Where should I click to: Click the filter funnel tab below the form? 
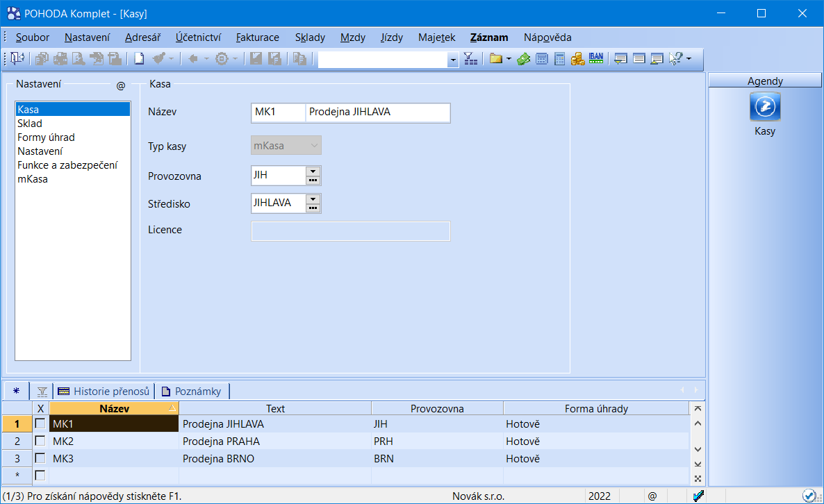42,392
